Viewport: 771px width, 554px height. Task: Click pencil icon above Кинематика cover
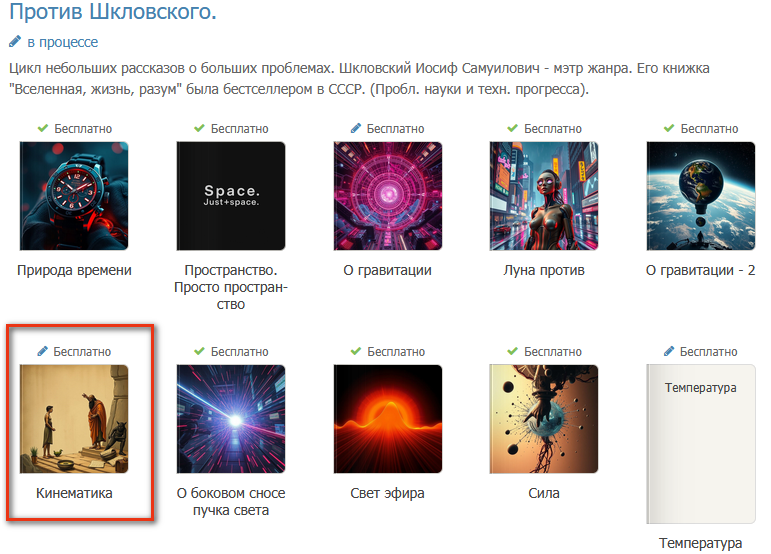pos(42,351)
